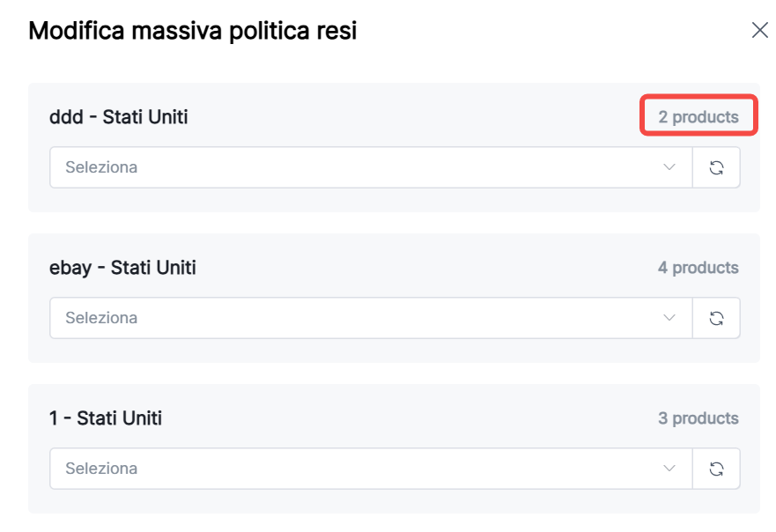
Task: Select the ebay - Stati Uniti heading
Action: pos(122,268)
